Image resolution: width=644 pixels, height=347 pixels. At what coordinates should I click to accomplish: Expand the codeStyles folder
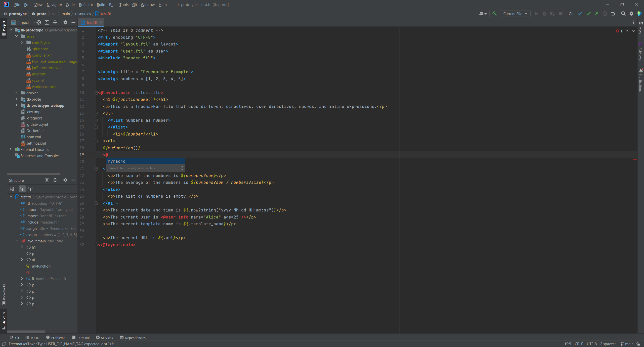22,42
